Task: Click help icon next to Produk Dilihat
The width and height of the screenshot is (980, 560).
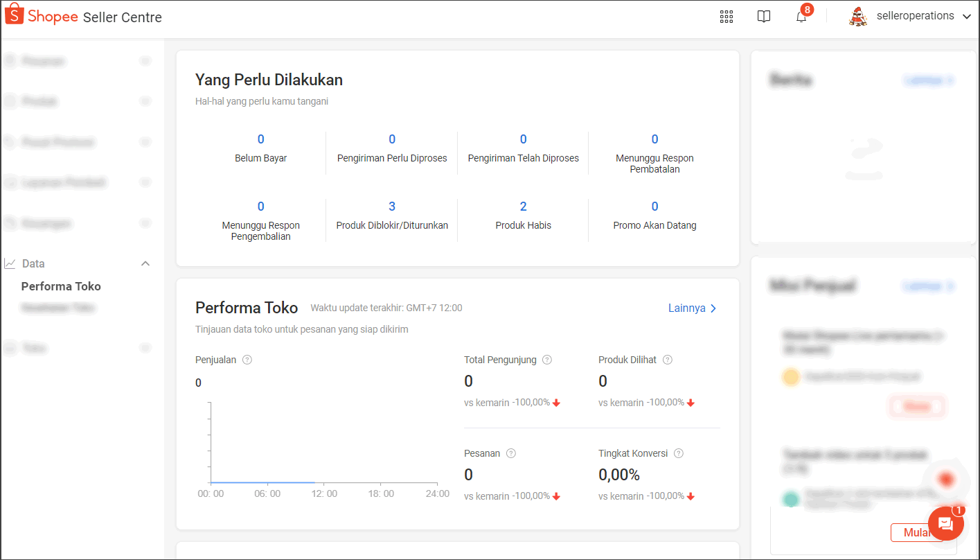Action: tap(668, 360)
